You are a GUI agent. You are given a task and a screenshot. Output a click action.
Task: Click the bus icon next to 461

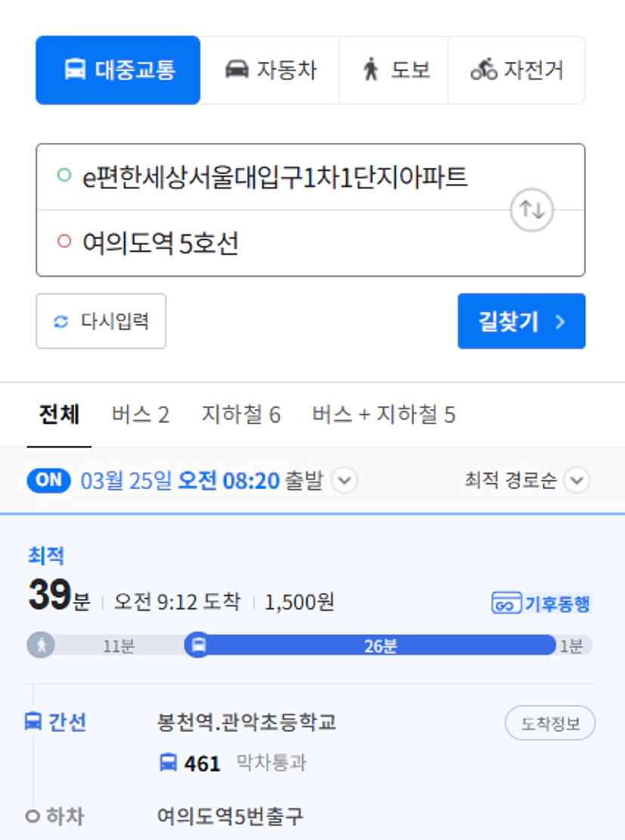pos(169,762)
